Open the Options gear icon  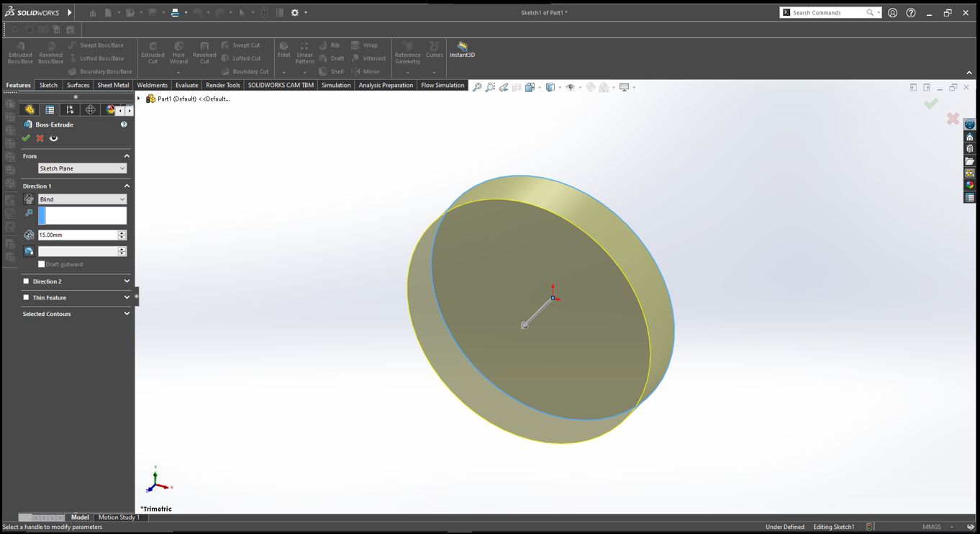tap(294, 12)
